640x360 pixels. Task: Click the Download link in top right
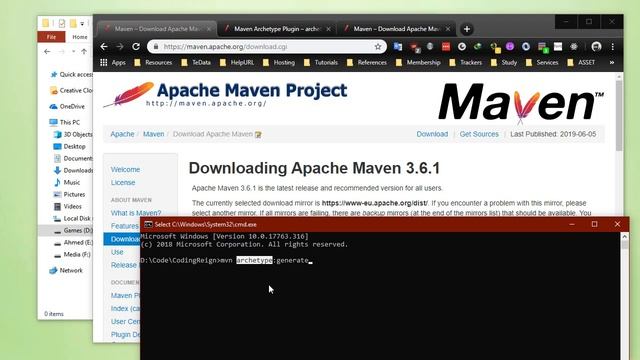point(432,134)
